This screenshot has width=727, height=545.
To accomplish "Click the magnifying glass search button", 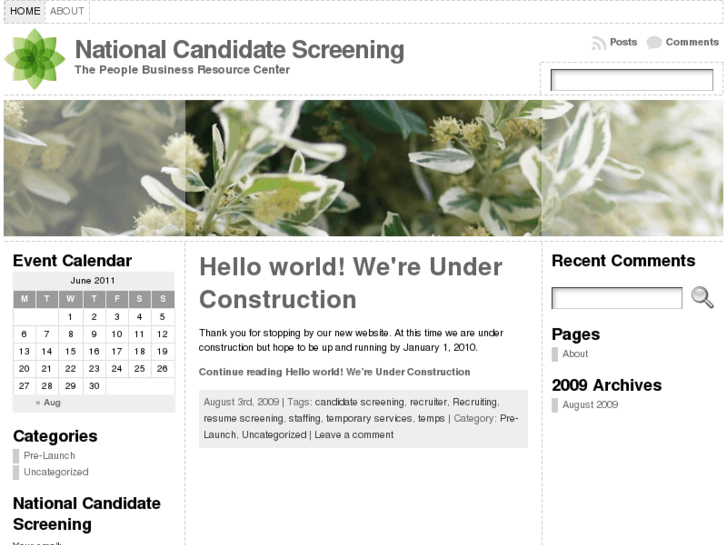I will 702,297.
